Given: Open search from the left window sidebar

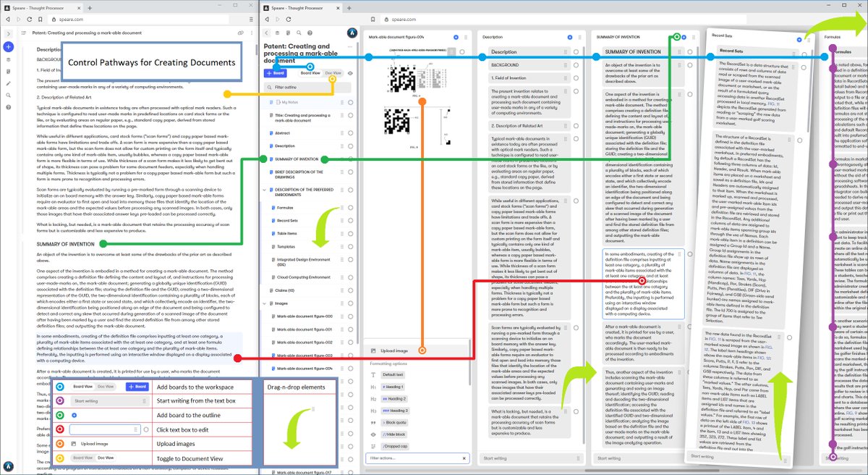Looking at the screenshot, I should pyautogui.click(x=7, y=96).
